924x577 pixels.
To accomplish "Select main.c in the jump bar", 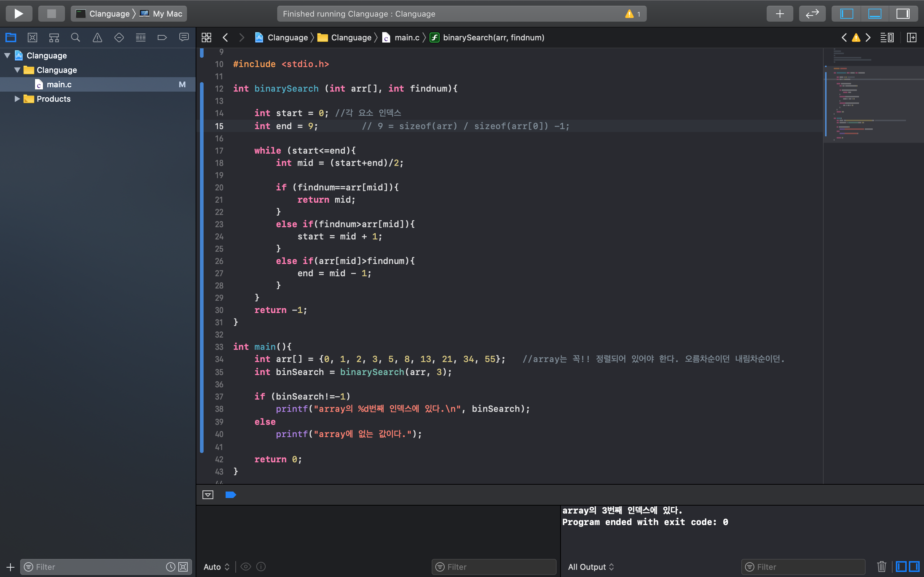I will [407, 38].
